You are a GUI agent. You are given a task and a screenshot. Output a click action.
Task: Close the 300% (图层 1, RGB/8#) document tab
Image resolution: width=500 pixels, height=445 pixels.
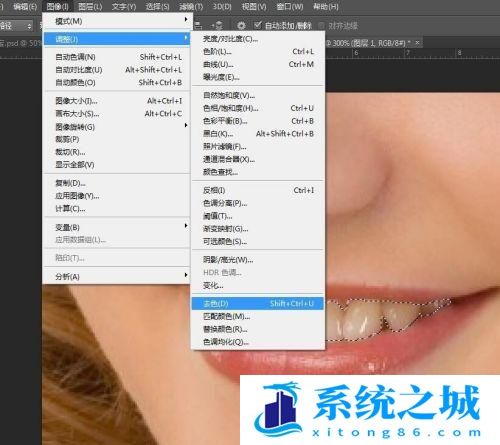coord(417,43)
